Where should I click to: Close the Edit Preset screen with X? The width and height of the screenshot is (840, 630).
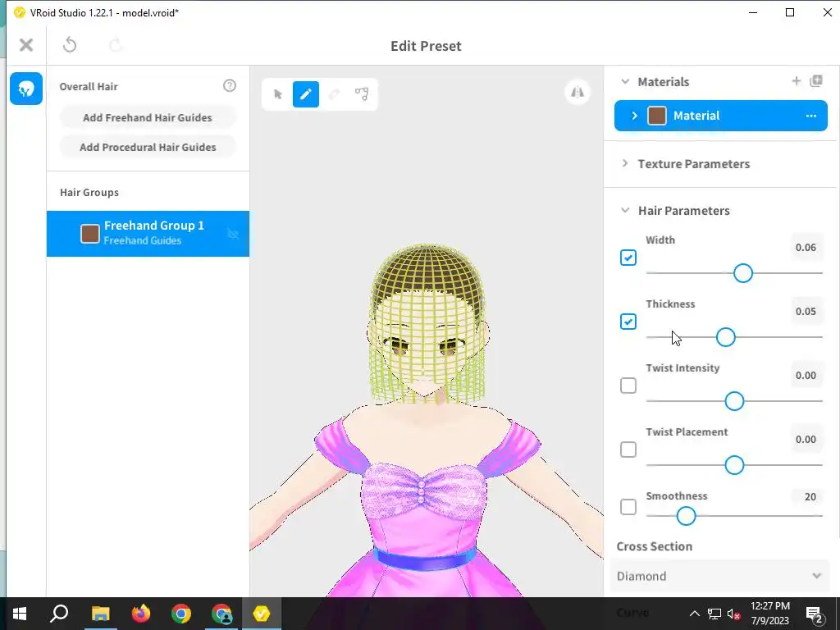(x=25, y=45)
